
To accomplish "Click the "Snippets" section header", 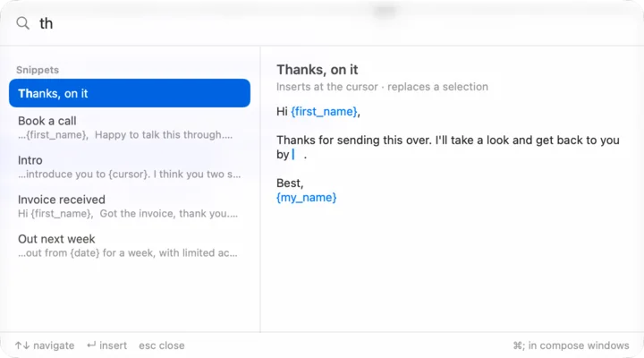I will pos(38,70).
